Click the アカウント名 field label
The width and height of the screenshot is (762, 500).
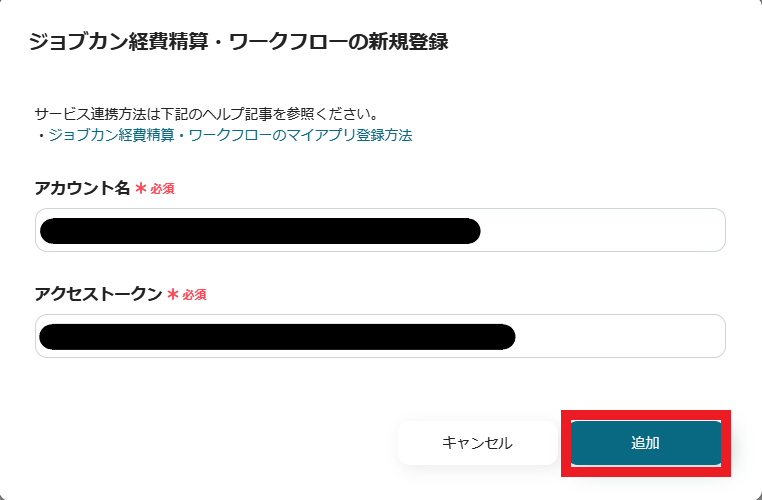pos(82,188)
